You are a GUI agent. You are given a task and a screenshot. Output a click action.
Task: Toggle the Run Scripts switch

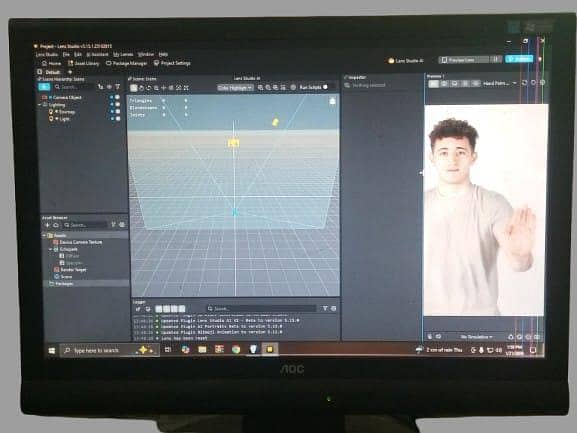pyautogui.click(x=325, y=87)
